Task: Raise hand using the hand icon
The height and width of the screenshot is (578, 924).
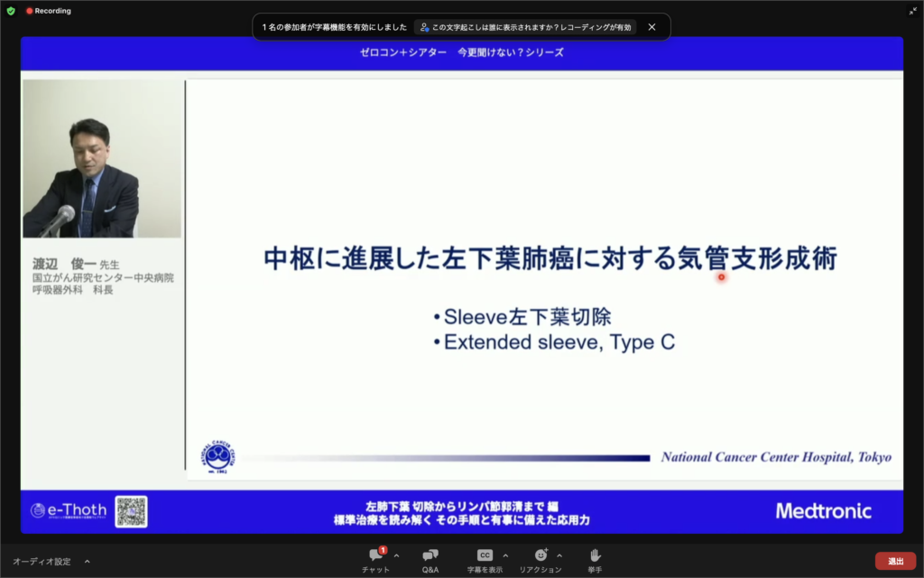Action: [595, 555]
